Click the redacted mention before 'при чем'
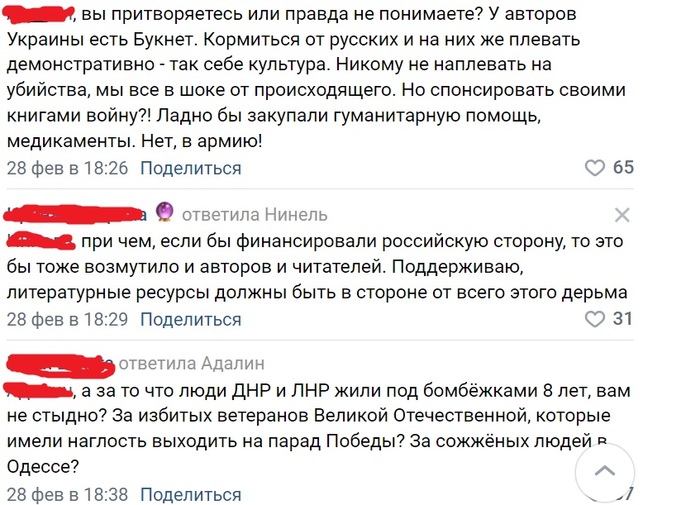Image resolution: width=700 pixels, height=505 pixels. (x=42, y=240)
